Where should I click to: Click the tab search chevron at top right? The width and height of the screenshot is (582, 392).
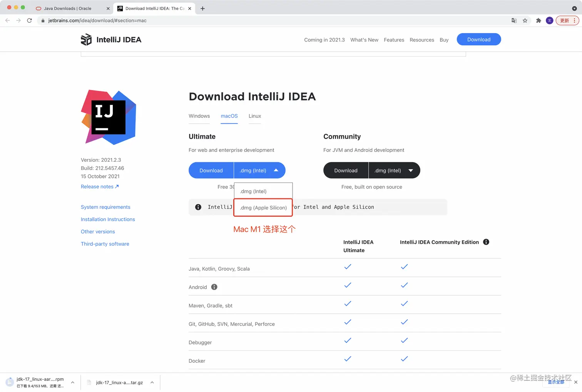(x=574, y=8)
